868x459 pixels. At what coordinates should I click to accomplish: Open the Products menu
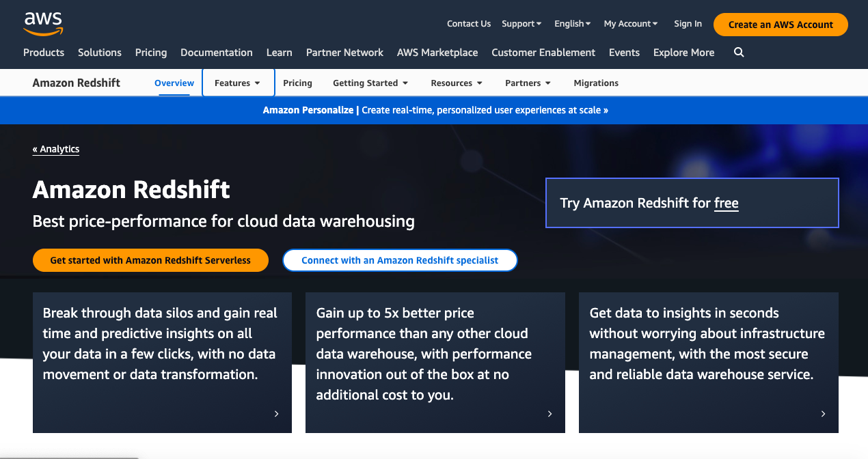[44, 53]
